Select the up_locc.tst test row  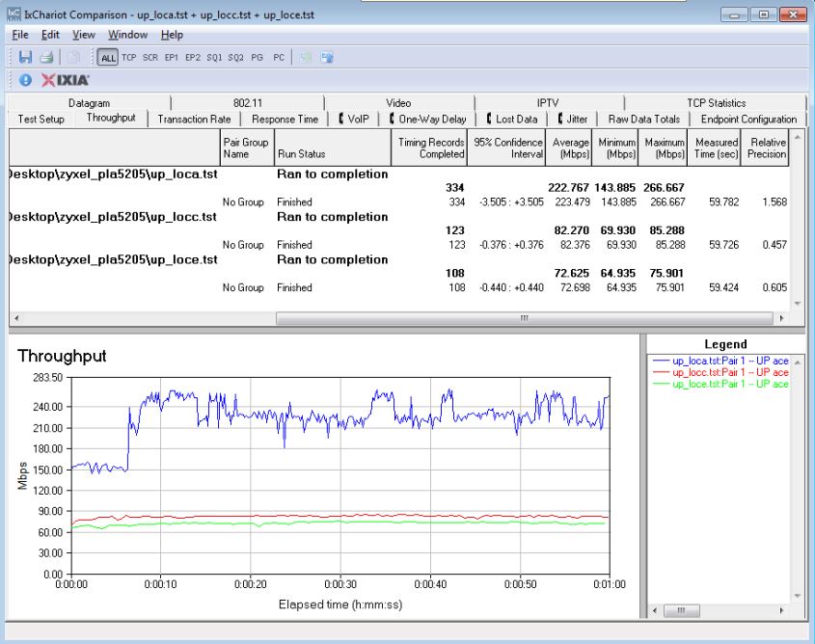click(398, 217)
